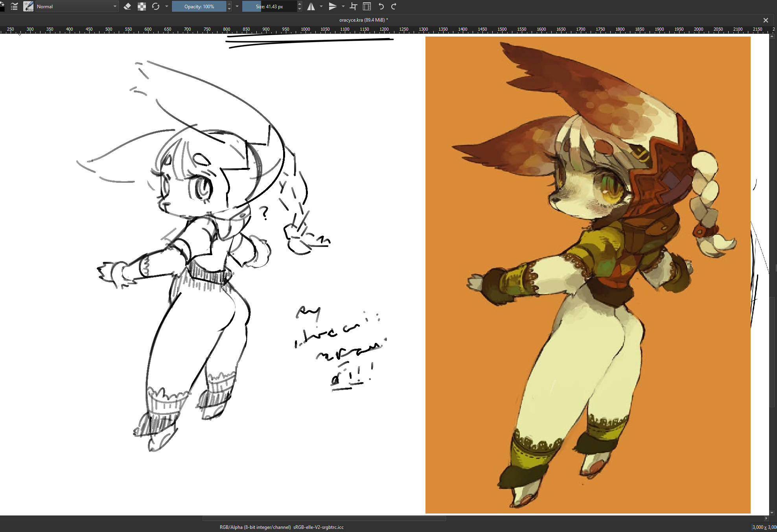
Task: Toggle wrap-around mode icon
Action: point(367,6)
